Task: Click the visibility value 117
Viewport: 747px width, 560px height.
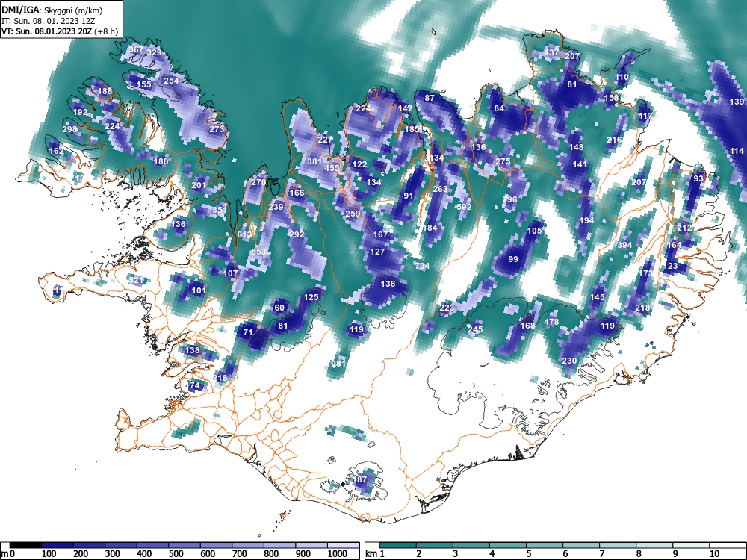Action: click(645, 116)
